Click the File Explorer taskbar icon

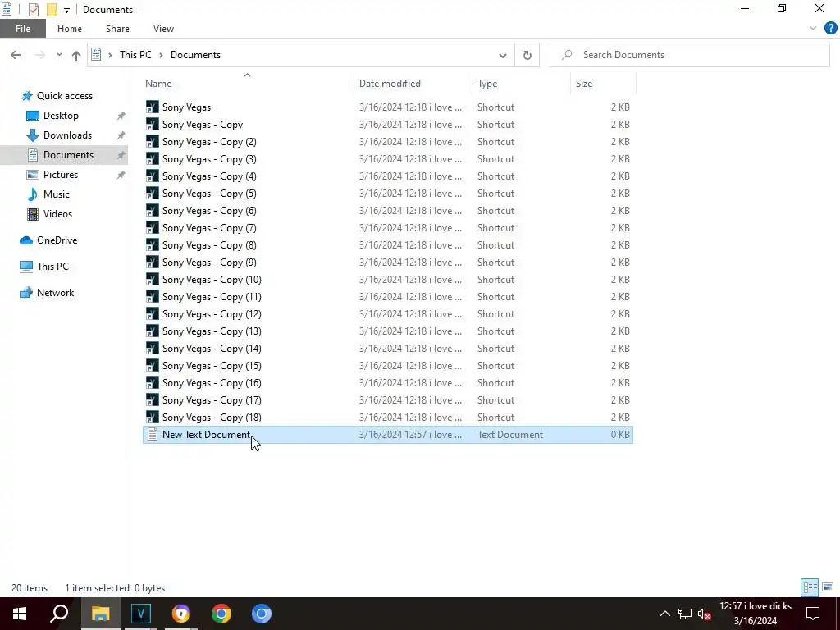pos(100,614)
